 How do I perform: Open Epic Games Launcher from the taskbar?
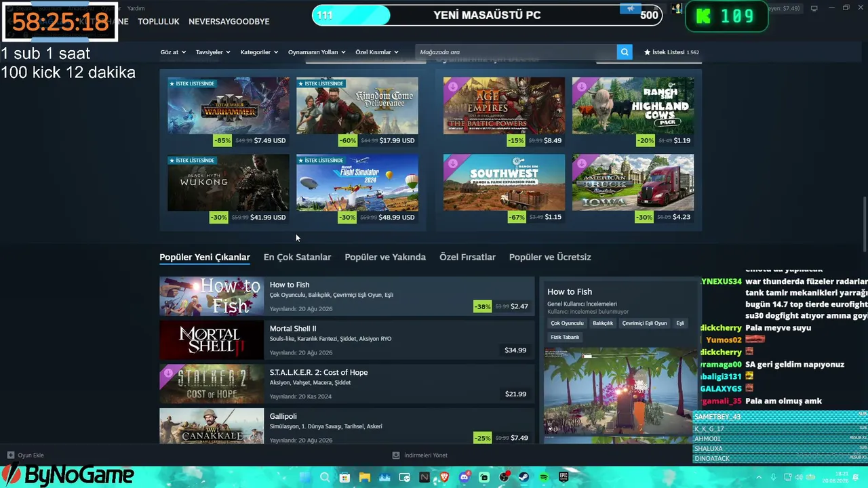point(564,477)
